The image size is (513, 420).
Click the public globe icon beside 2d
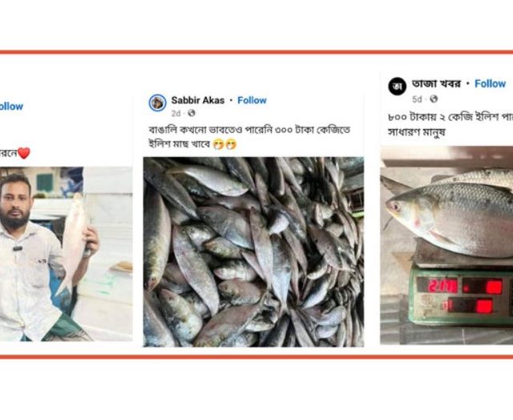[192, 113]
